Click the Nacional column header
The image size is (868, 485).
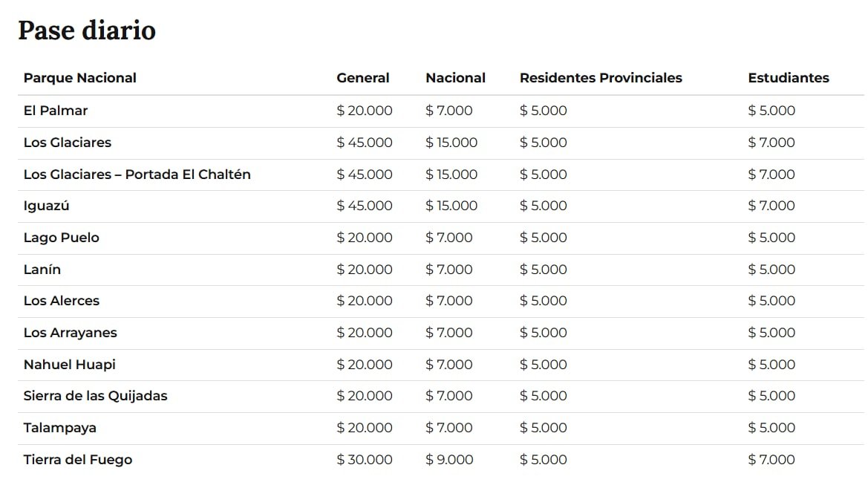(x=455, y=78)
